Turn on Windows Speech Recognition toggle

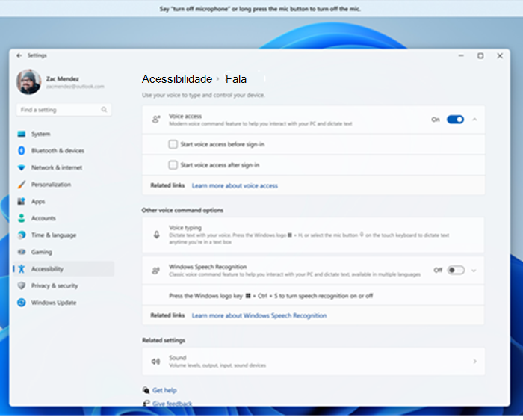pyautogui.click(x=456, y=270)
